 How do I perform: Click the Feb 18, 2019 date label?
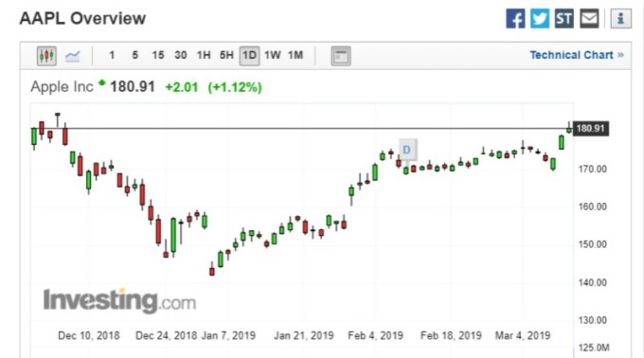(x=451, y=336)
